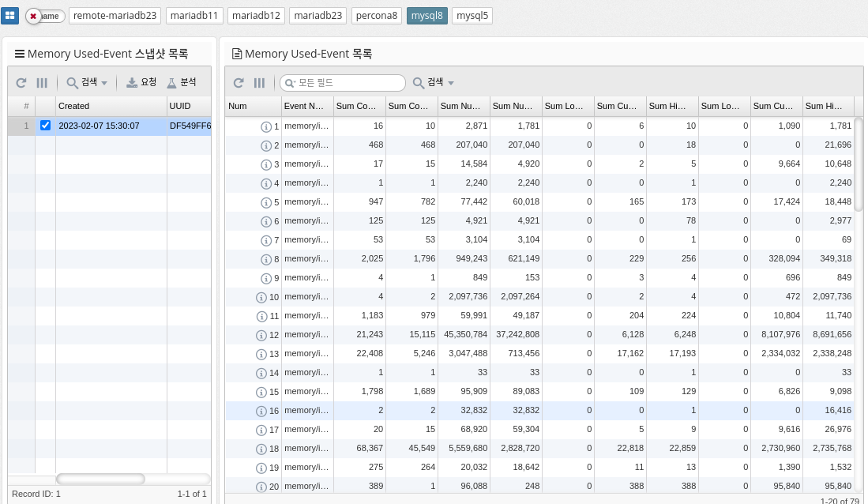Open the dashboard grid menu icon
Viewport: 868px width, 504px height.
(10, 16)
